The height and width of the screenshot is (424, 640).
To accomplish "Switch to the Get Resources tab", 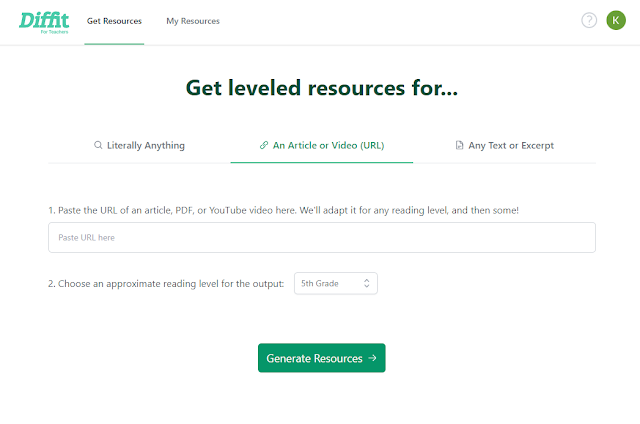I will click(x=114, y=21).
